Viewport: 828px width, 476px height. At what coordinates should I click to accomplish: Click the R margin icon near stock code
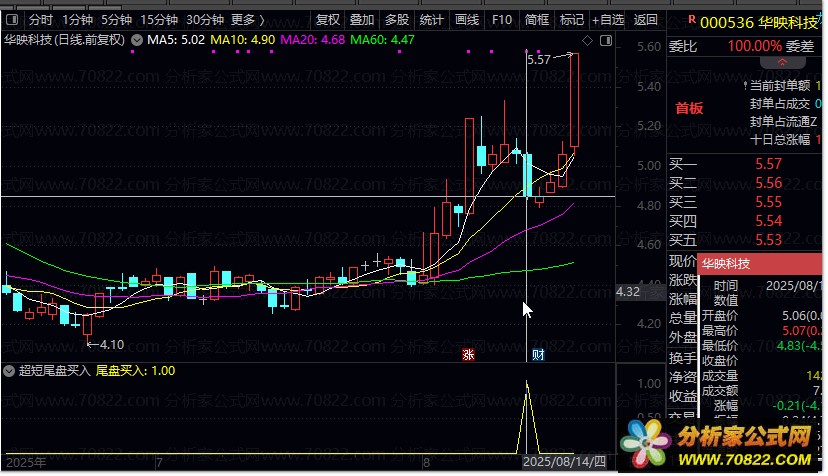click(x=692, y=20)
